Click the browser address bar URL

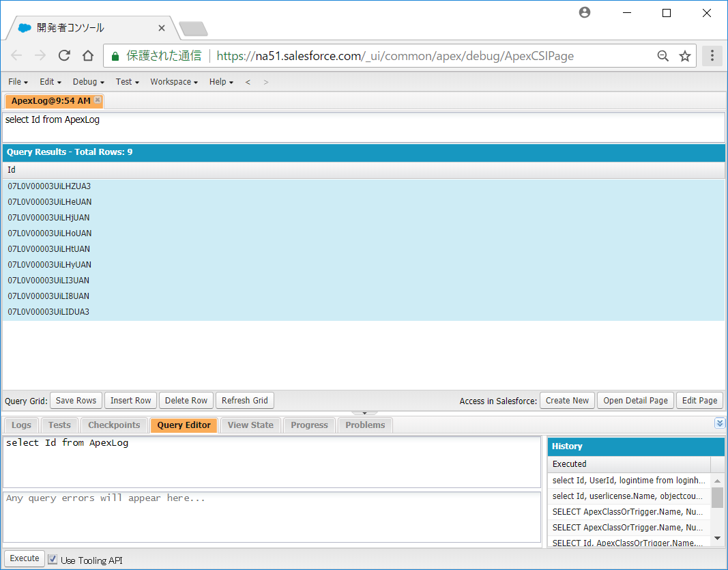pyautogui.click(x=395, y=56)
